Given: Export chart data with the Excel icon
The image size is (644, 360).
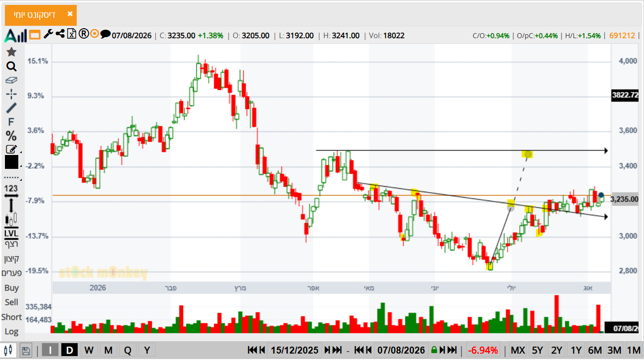Looking at the screenshot, I should point(72,34).
